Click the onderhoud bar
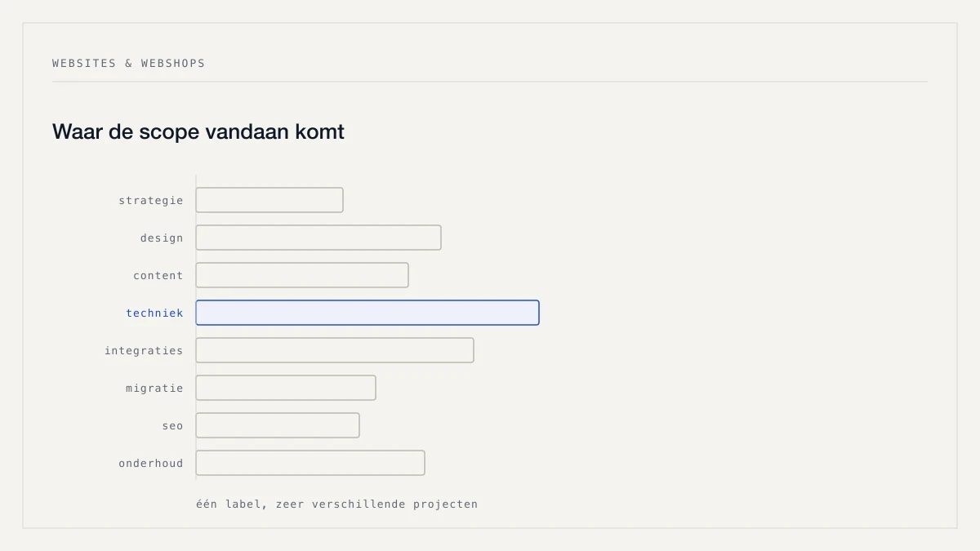The image size is (980, 551). tap(310, 463)
